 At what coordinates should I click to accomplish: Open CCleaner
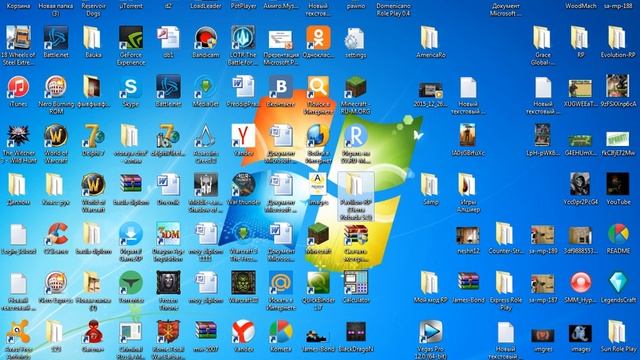coord(56,235)
